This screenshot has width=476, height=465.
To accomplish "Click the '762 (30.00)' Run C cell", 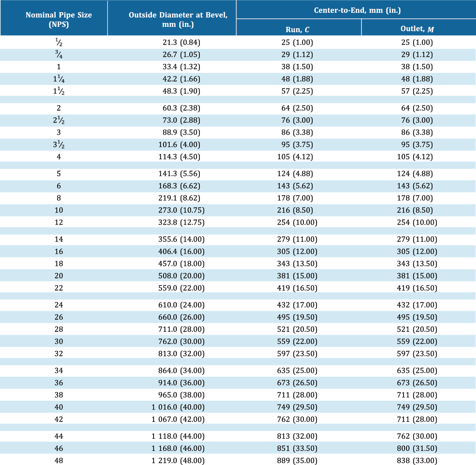I will (x=297, y=419).
